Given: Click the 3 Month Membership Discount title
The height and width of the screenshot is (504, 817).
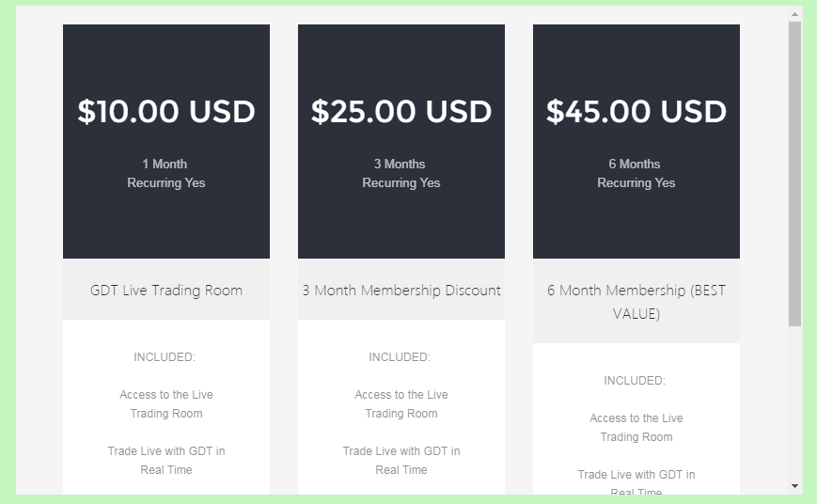Looking at the screenshot, I should [x=401, y=291].
